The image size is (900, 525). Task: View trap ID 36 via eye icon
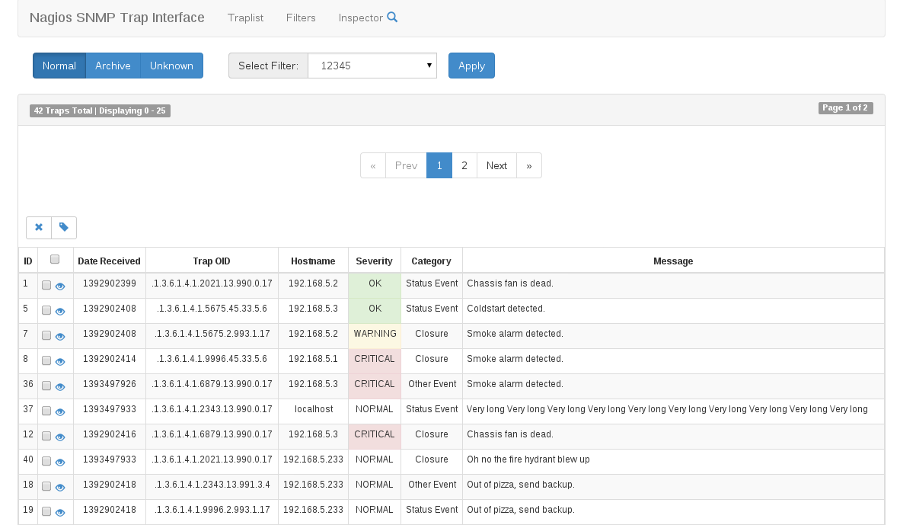(x=60, y=387)
